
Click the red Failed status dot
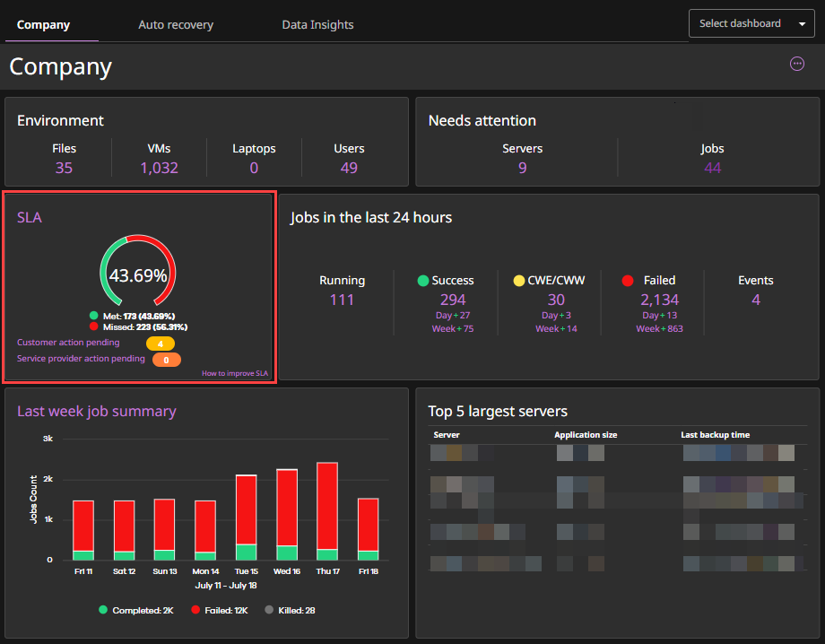[x=628, y=280]
